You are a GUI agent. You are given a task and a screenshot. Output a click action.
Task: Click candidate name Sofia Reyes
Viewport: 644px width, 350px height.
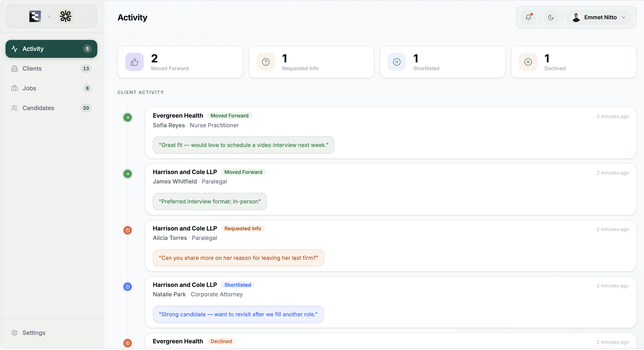point(169,125)
